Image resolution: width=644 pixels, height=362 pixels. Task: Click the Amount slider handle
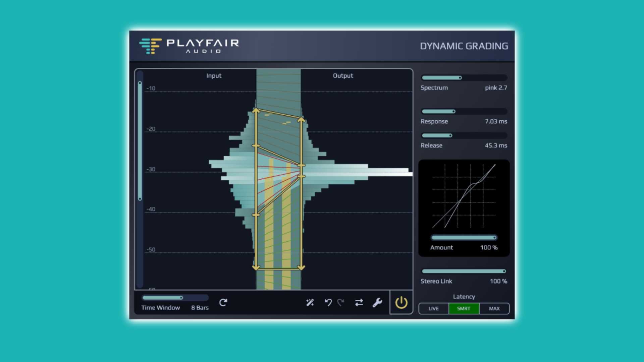(494, 238)
